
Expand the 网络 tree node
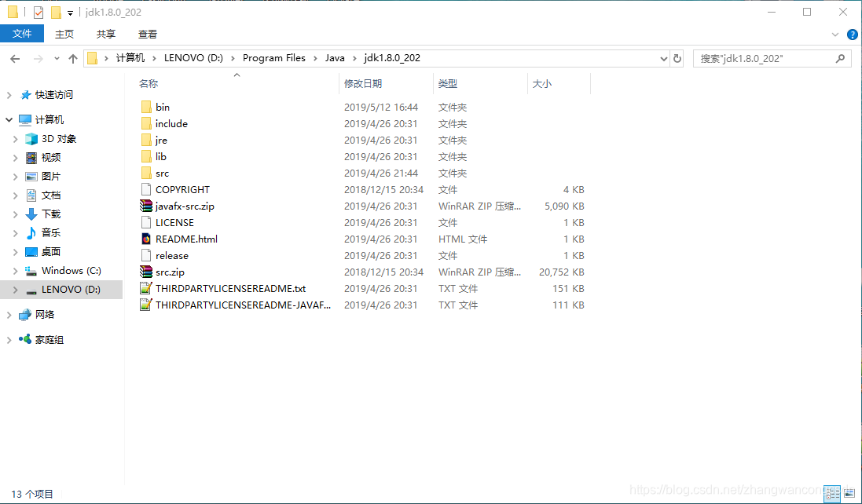click(x=9, y=315)
